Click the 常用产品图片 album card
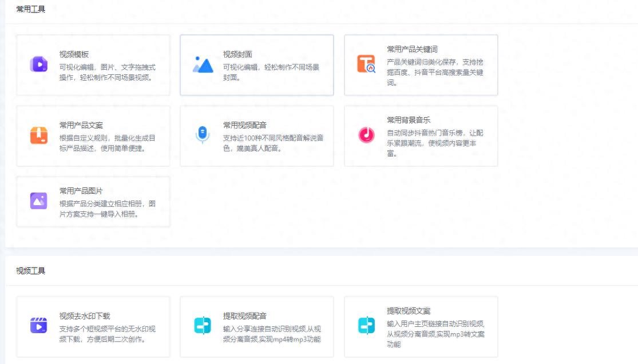This screenshot has height=364, width=638. (x=93, y=202)
